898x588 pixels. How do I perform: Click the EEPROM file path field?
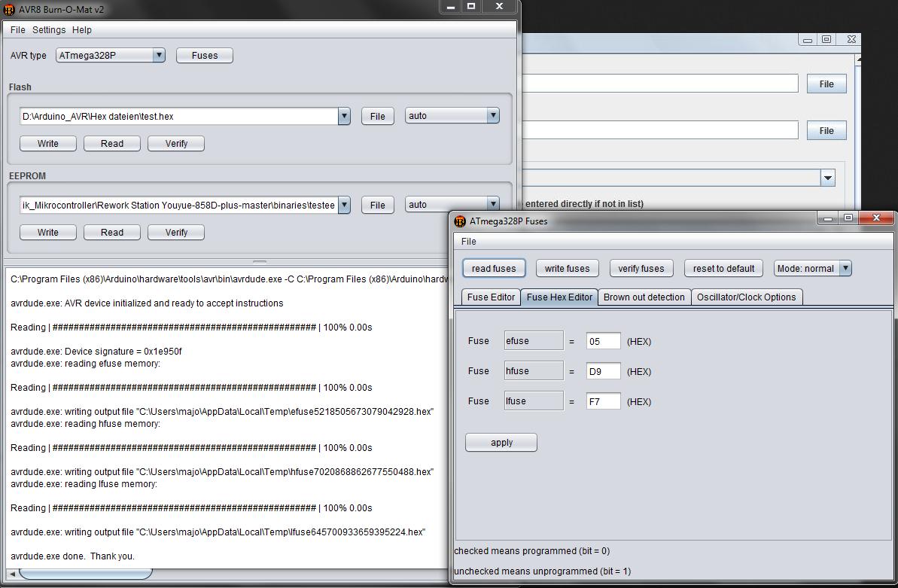[178, 205]
